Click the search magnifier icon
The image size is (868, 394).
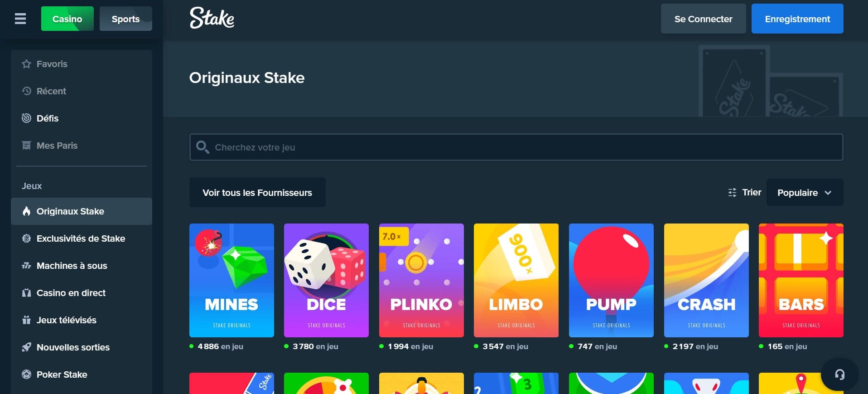click(x=203, y=147)
